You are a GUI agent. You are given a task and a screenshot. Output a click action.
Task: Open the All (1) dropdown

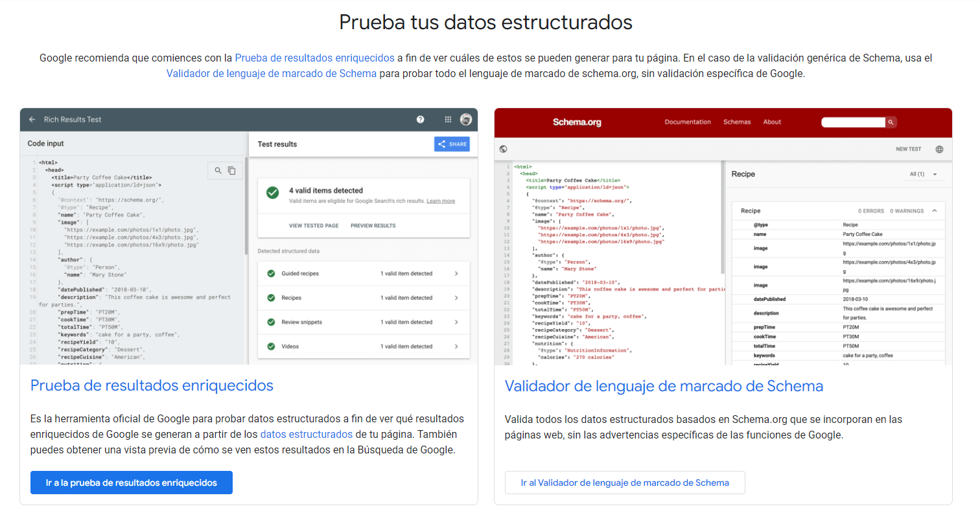[924, 174]
